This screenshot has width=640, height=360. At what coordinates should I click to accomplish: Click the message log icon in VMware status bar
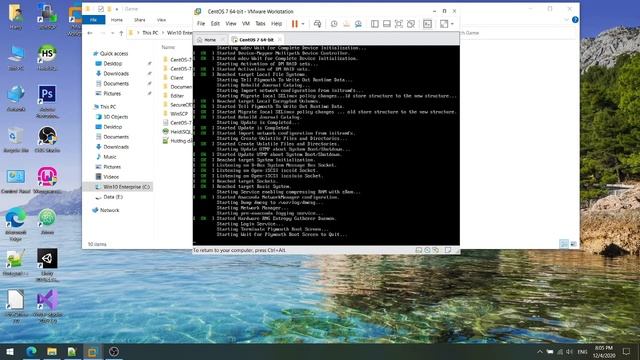pyautogui.click(x=448, y=250)
